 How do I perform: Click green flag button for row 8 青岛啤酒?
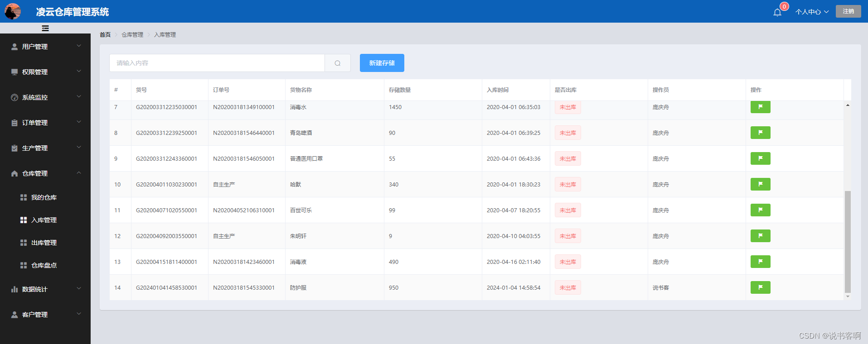(760, 133)
